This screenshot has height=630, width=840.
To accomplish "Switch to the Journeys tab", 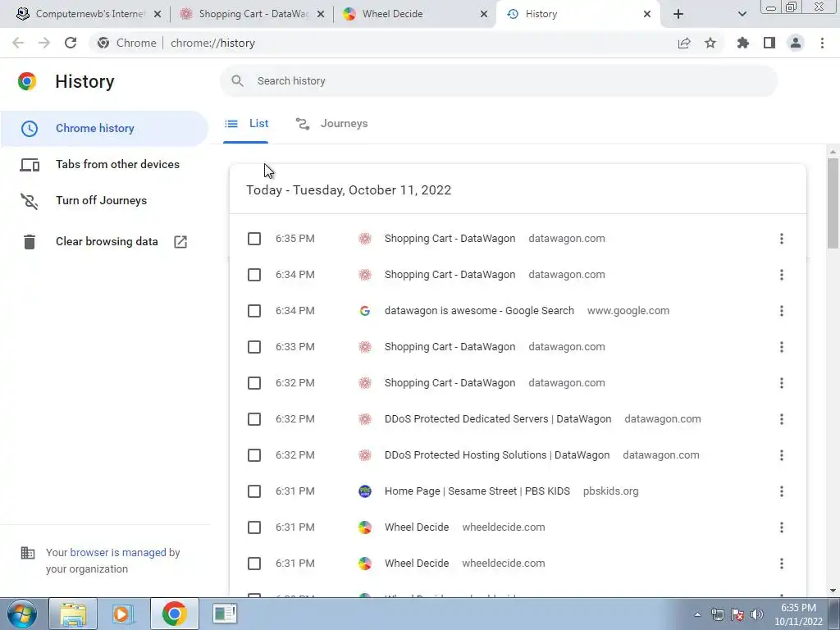I will (331, 124).
